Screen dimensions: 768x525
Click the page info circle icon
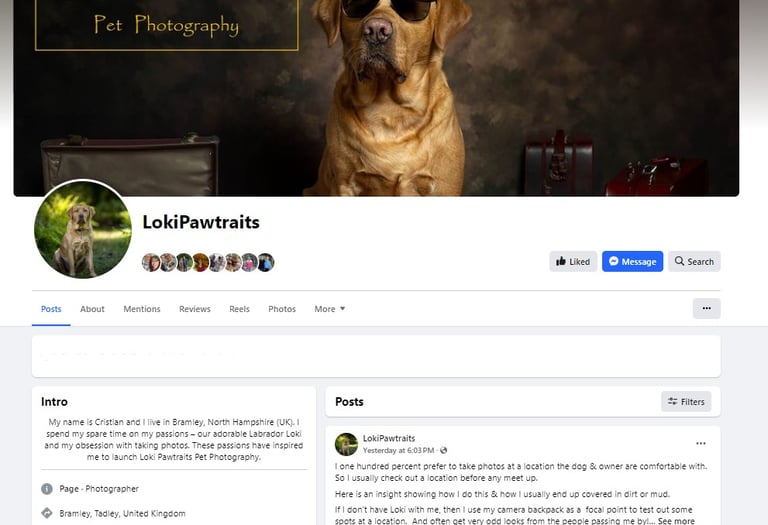pyautogui.click(x=47, y=489)
